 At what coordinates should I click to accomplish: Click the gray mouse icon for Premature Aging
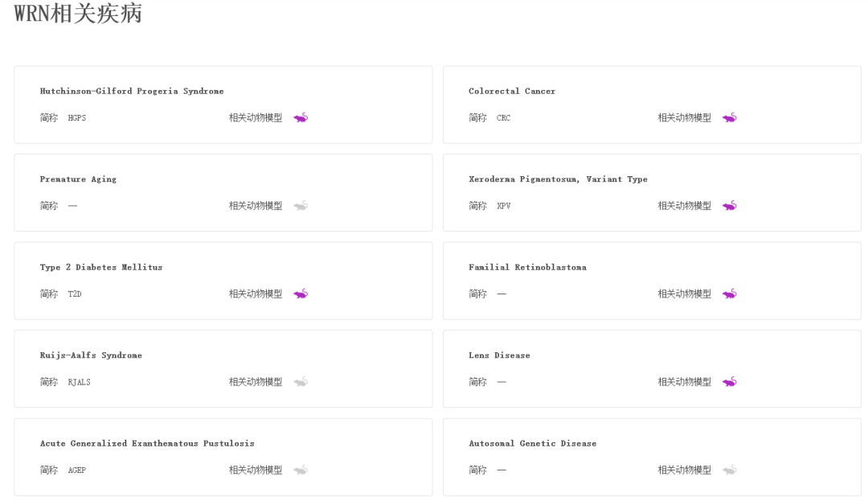[301, 206]
